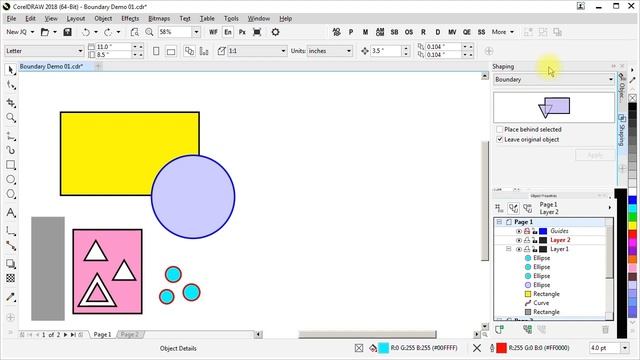The width and height of the screenshot is (640, 360).
Task: Uncheck Leave original object
Action: (500, 140)
